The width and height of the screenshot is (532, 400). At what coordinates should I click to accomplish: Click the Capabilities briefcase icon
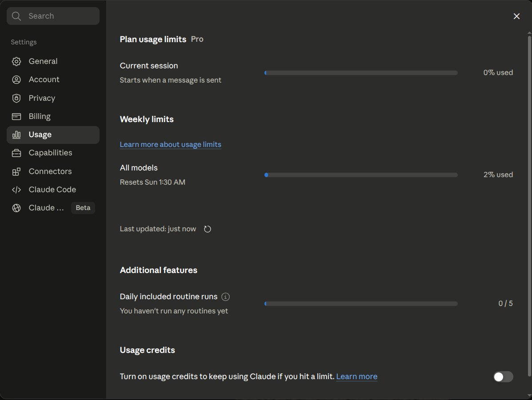pos(16,153)
